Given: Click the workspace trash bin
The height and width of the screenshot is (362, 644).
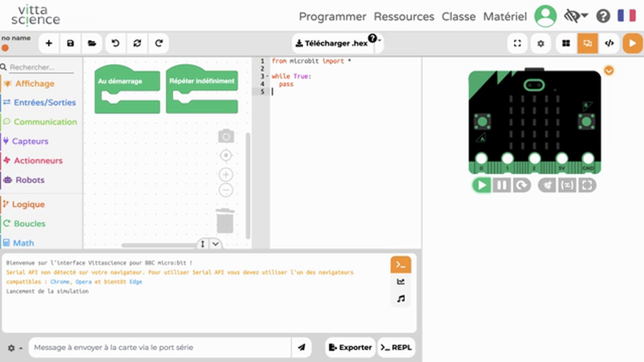Looking at the screenshot, I should [x=225, y=221].
